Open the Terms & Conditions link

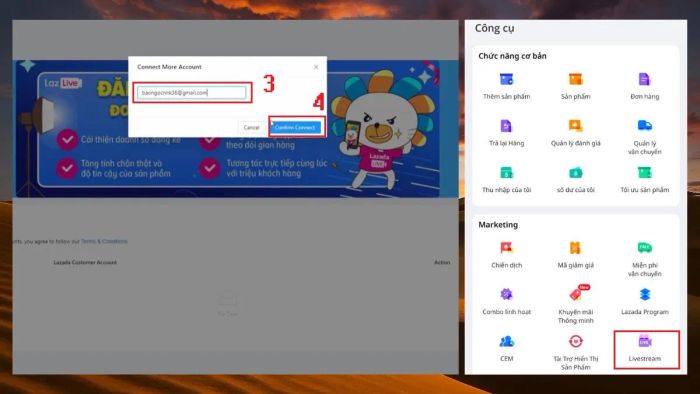point(104,241)
